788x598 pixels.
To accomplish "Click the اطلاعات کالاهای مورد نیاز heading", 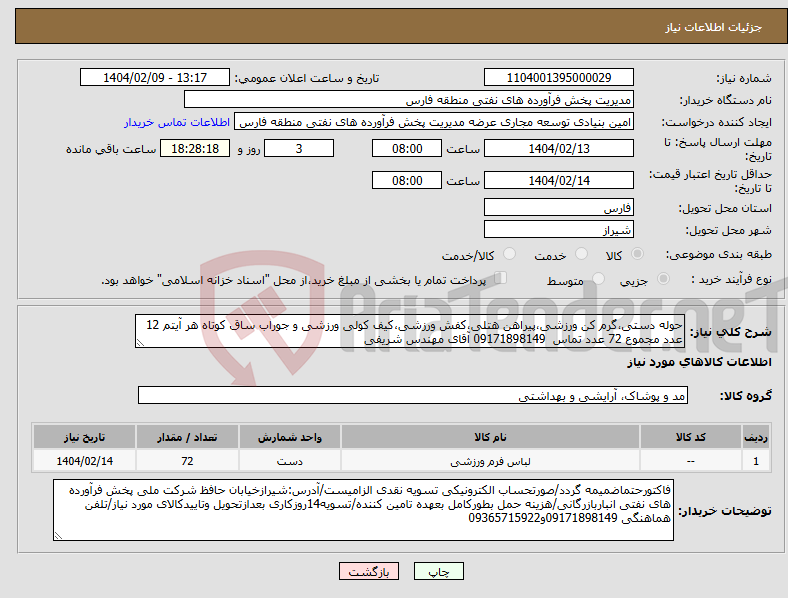I will pyautogui.click(x=699, y=362).
